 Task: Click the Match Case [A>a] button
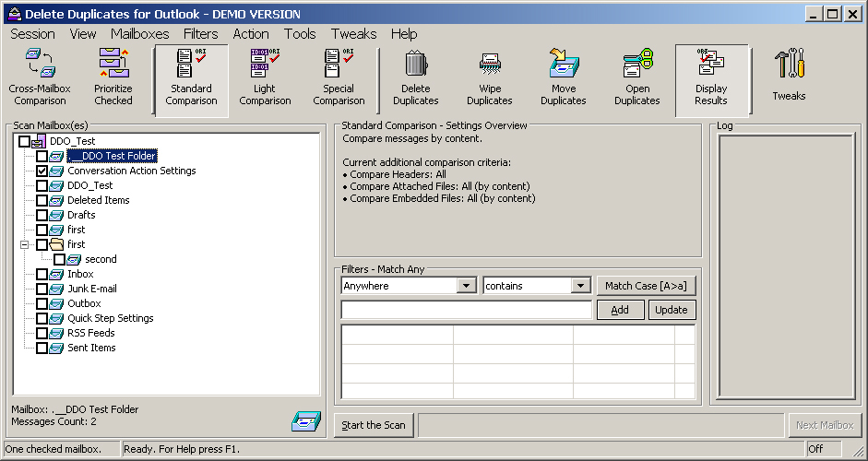(x=646, y=286)
